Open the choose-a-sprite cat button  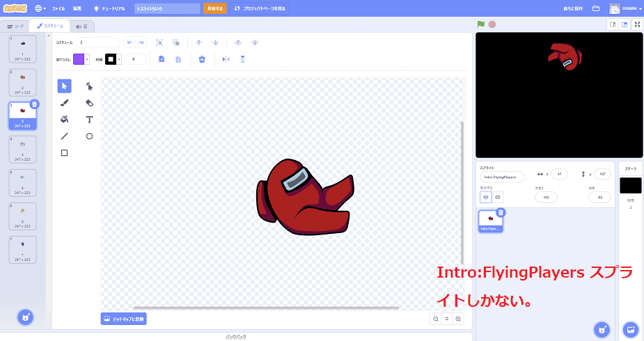(602, 329)
